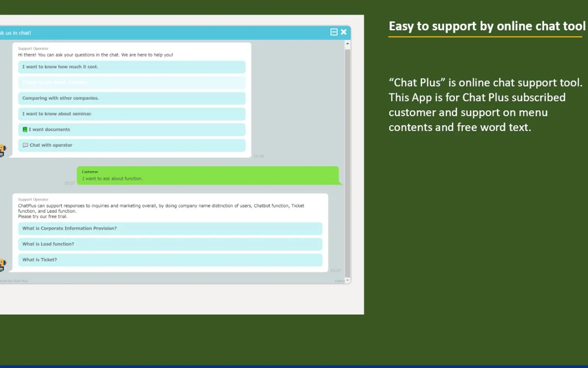Select 'What is Lead function?' option
The width and height of the screenshot is (588, 368).
click(x=170, y=244)
